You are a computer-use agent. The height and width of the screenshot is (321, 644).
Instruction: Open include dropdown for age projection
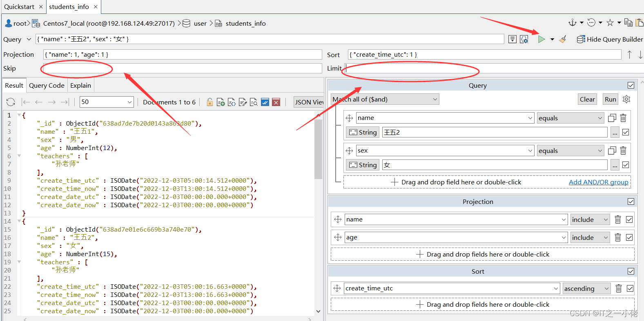point(590,237)
